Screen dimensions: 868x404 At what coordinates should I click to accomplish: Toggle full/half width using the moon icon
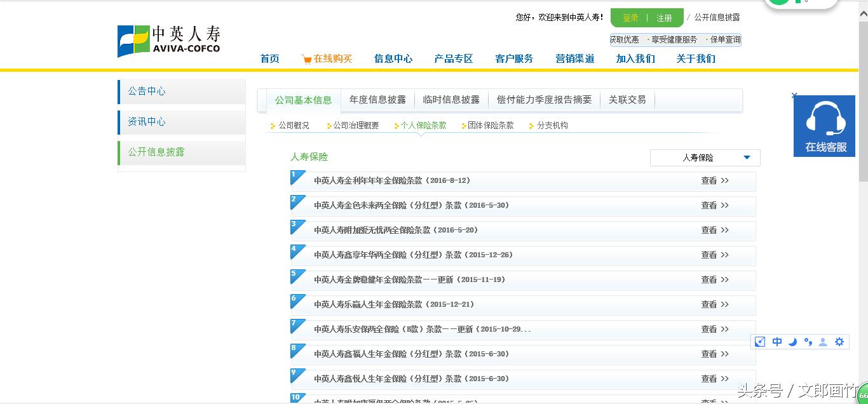792,341
